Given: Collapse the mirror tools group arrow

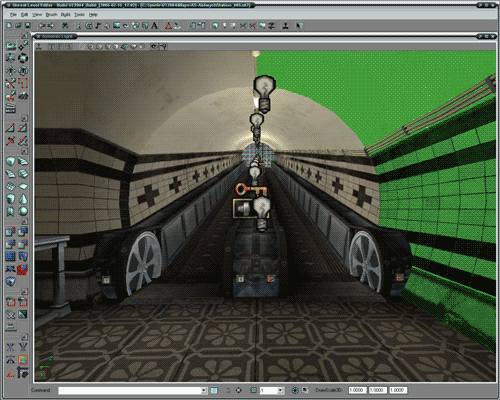Looking at the screenshot, I should coord(24,337).
